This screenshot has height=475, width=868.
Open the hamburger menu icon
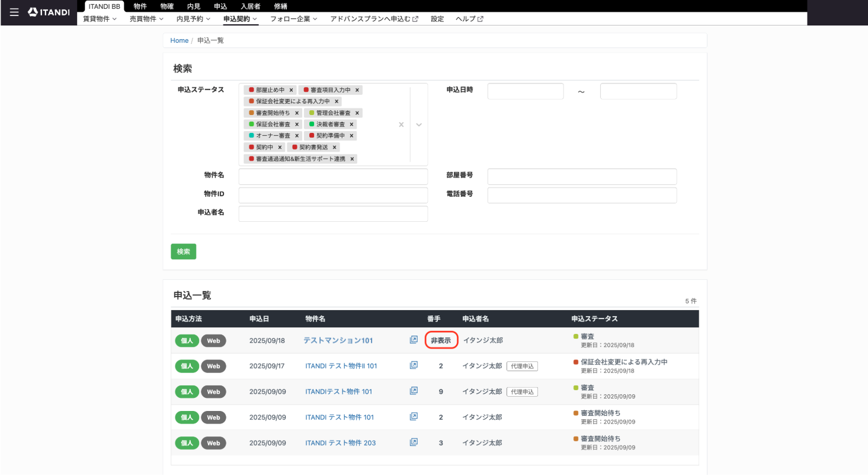[14, 12]
